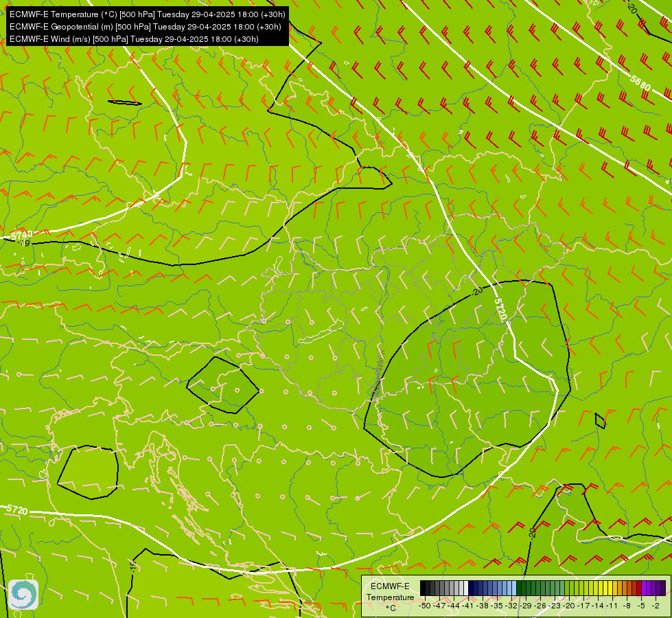672x618 pixels.
Task: Click the swirl logo icon bottom-left
Action: [23, 595]
